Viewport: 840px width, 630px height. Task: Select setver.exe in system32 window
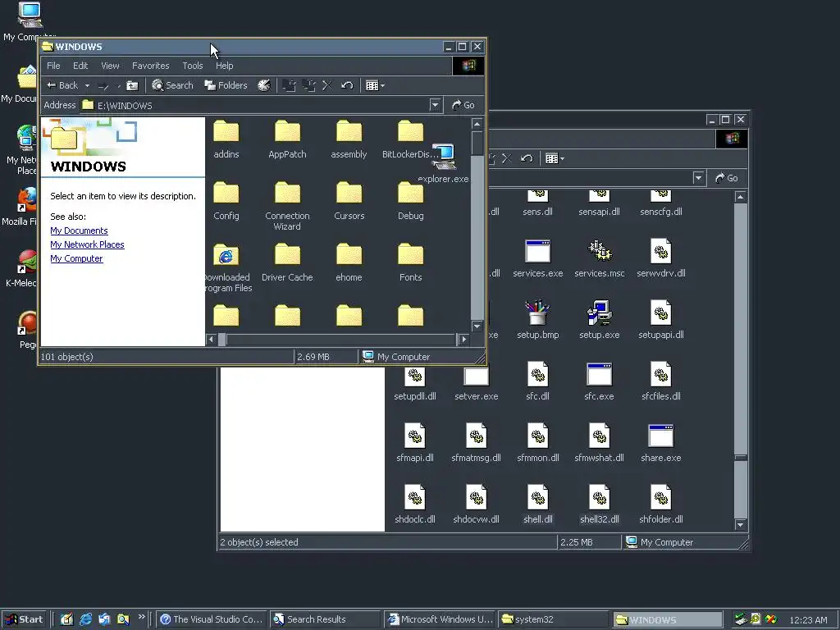click(x=477, y=382)
